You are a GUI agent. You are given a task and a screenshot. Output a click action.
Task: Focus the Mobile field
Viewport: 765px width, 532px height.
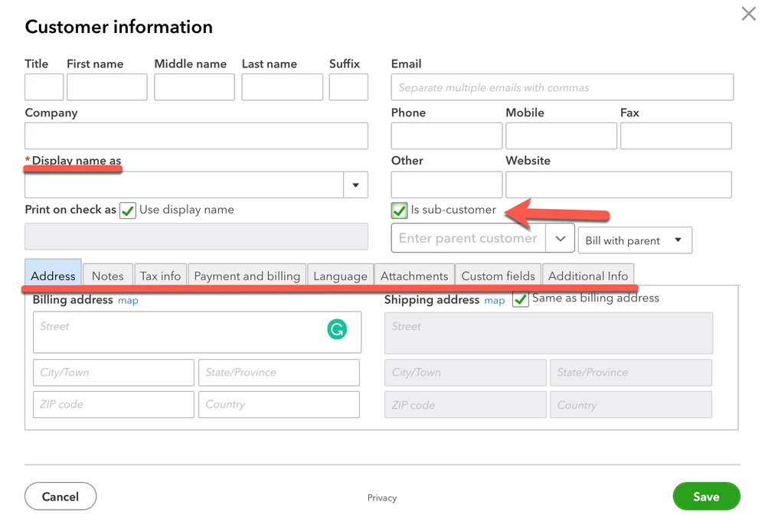(561, 135)
